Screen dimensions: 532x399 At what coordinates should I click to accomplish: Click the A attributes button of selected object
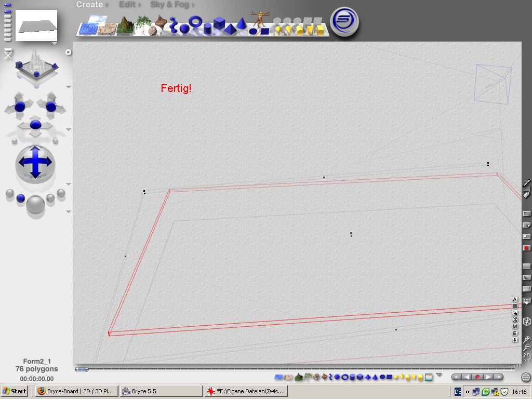coord(515,299)
